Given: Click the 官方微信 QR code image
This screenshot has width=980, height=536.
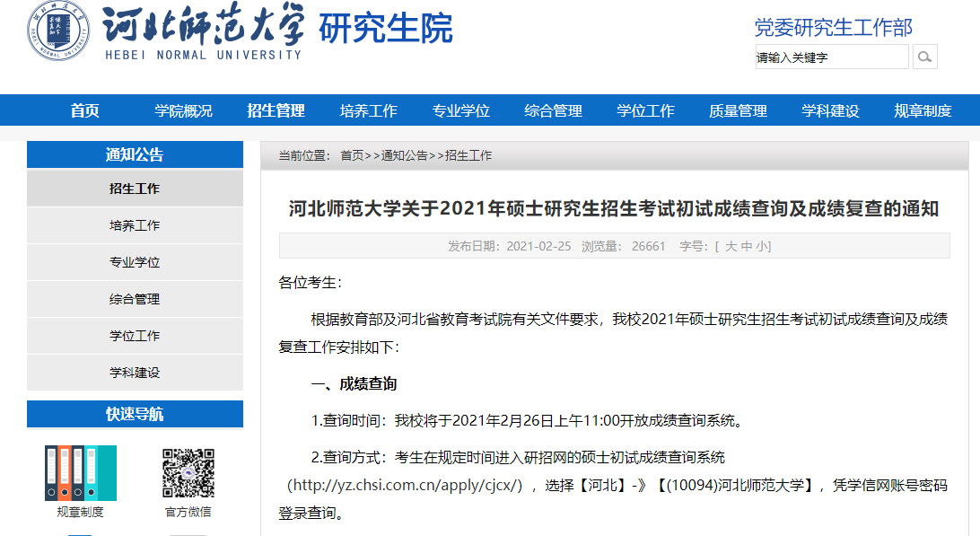Looking at the screenshot, I should [188, 473].
